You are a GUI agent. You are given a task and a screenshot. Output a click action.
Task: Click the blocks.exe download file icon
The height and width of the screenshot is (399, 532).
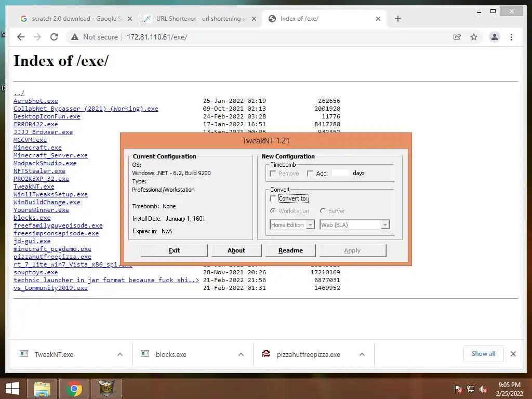click(x=145, y=354)
